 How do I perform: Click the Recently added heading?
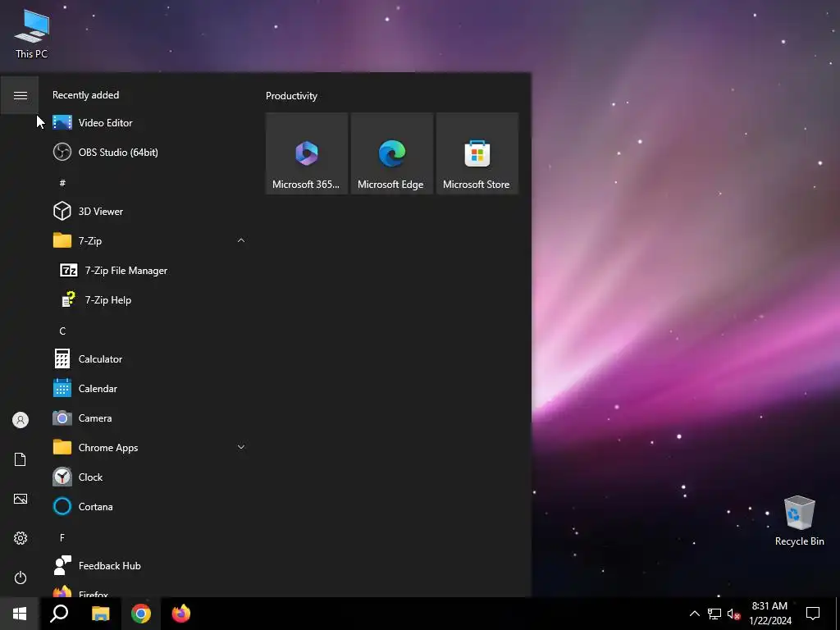point(85,95)
